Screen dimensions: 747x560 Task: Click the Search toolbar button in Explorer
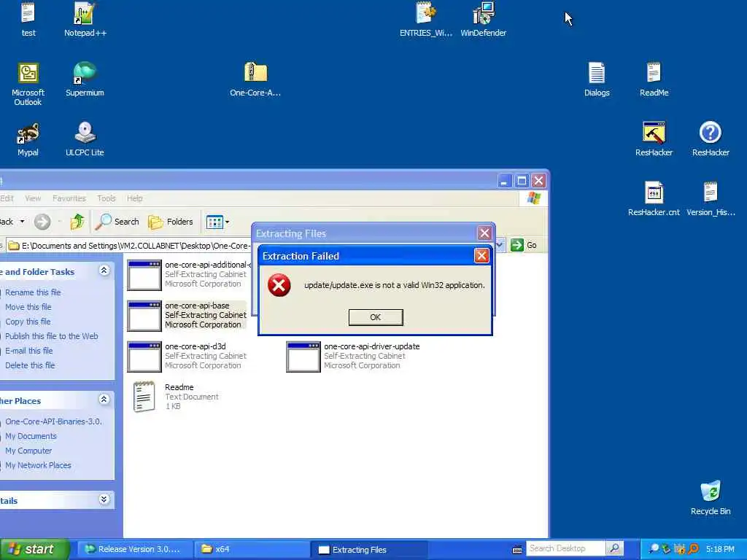[x=117, y=222]
